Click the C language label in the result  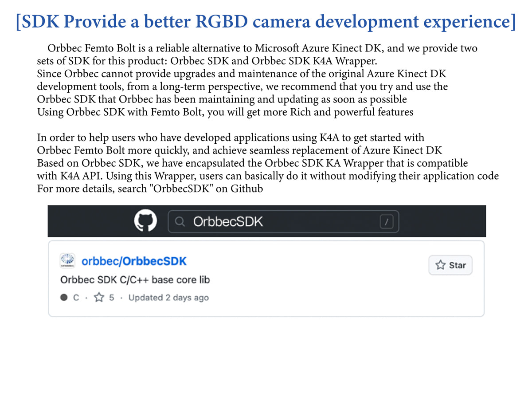pyautogui.click(x=76, y=298)
